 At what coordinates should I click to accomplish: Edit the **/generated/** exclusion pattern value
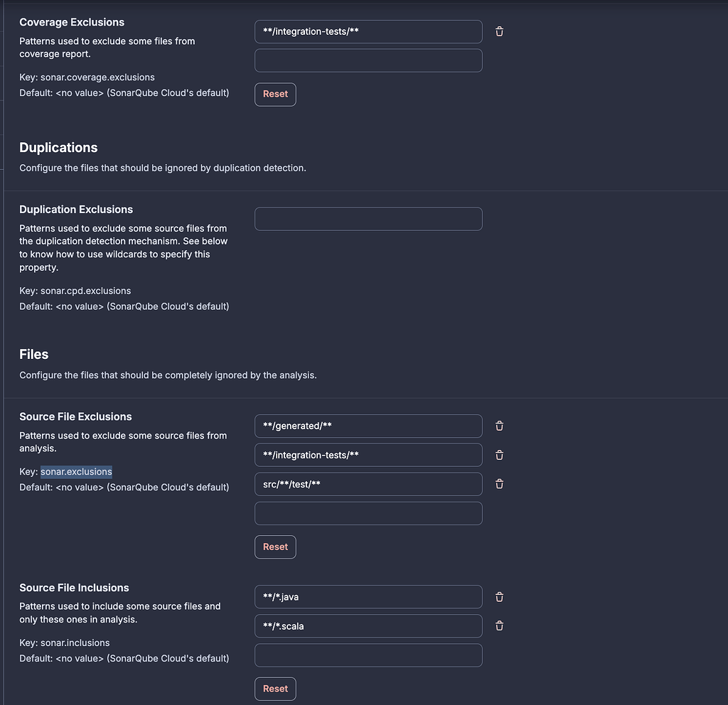pos(368,426)
